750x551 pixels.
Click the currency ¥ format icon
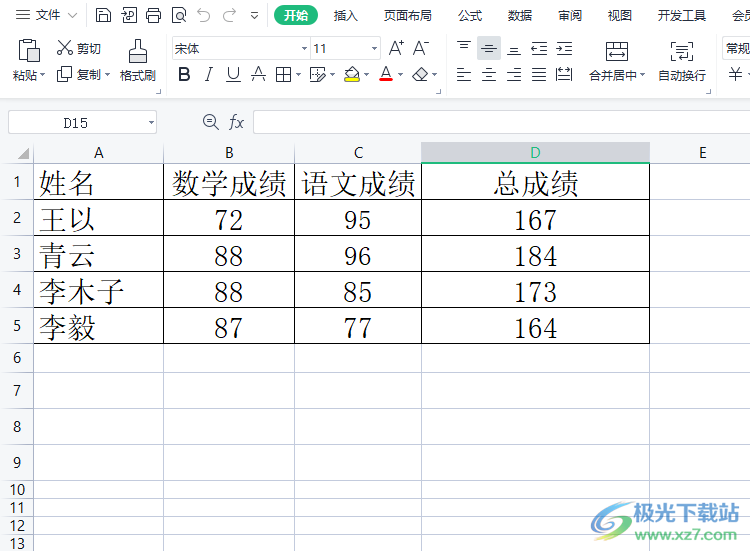[x=735, y=74]
